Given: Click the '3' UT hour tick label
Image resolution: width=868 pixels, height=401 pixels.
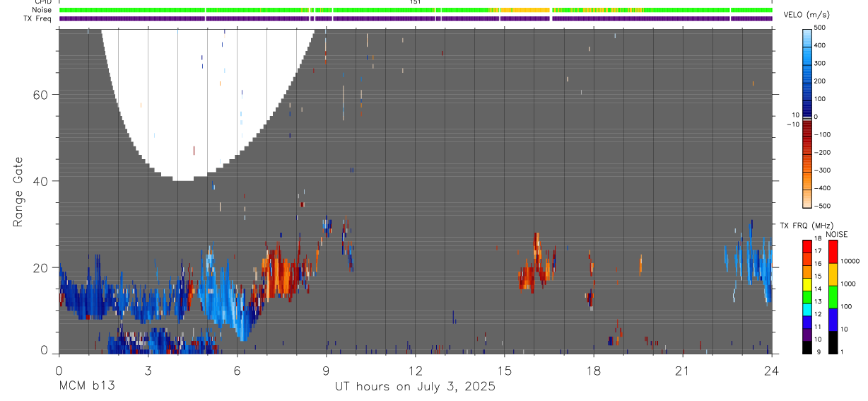Looking at the screenshot, I should (x=148, y=371).
